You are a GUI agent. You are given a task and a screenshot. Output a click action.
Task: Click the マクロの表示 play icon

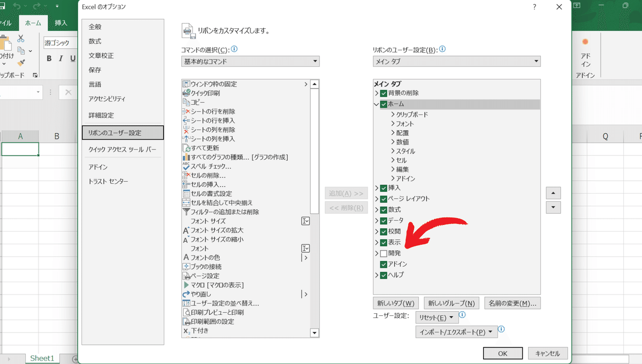click(x=186, y=285)
